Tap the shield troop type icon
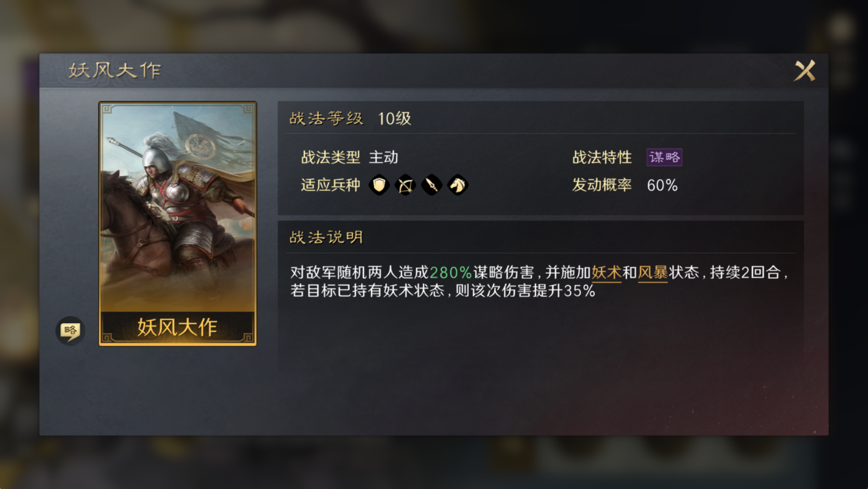The height and width of the screenshot is (489, 868). point(379,185)
